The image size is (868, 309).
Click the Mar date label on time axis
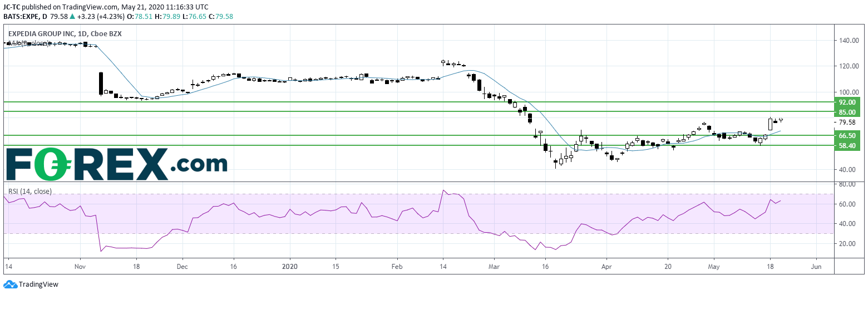[494, 267]
